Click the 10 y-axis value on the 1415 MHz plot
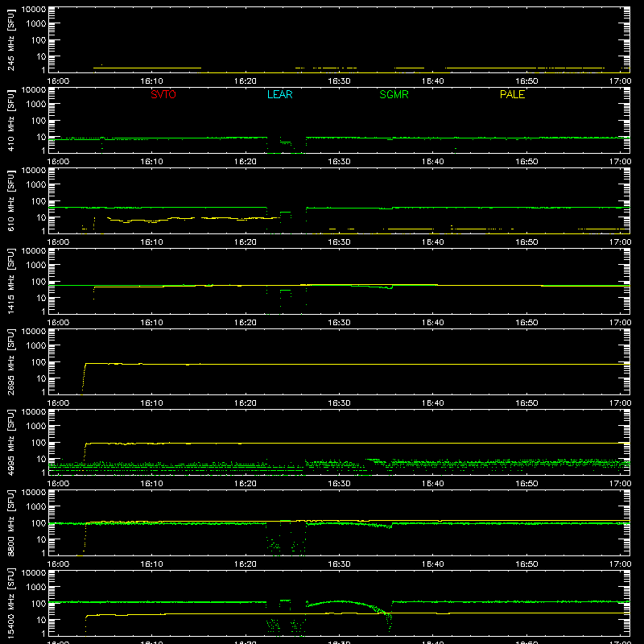Viewport: 644px width, 644px height. click(x=41, y=298)
